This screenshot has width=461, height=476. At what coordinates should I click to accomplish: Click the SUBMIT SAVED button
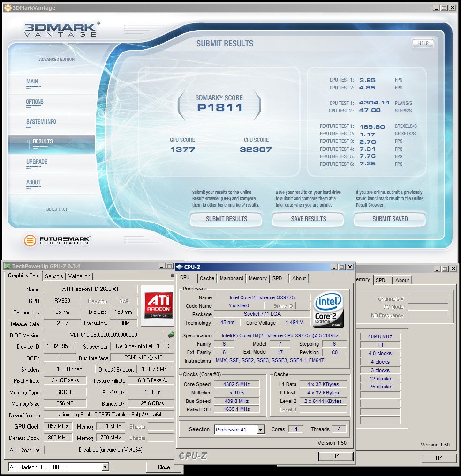(390, 219)
